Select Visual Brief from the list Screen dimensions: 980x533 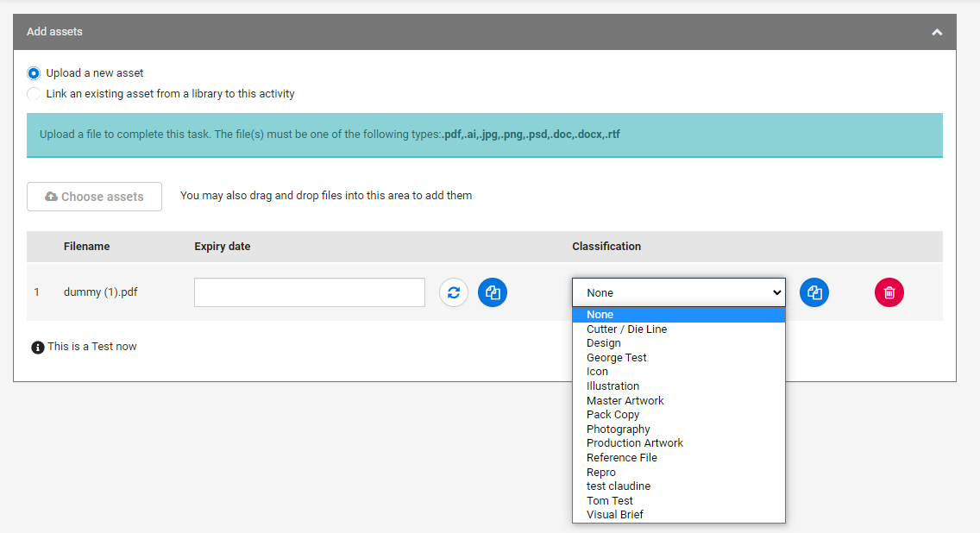tap(614, 515)
